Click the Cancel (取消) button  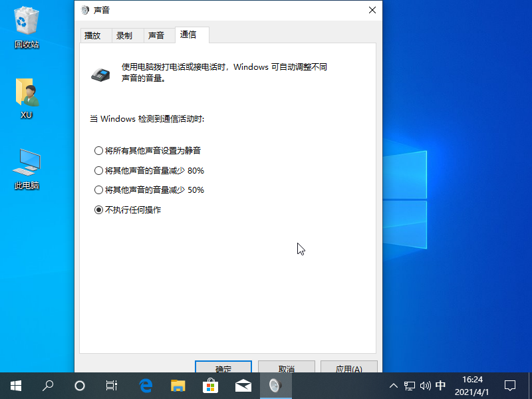click(x=286, y=368)
